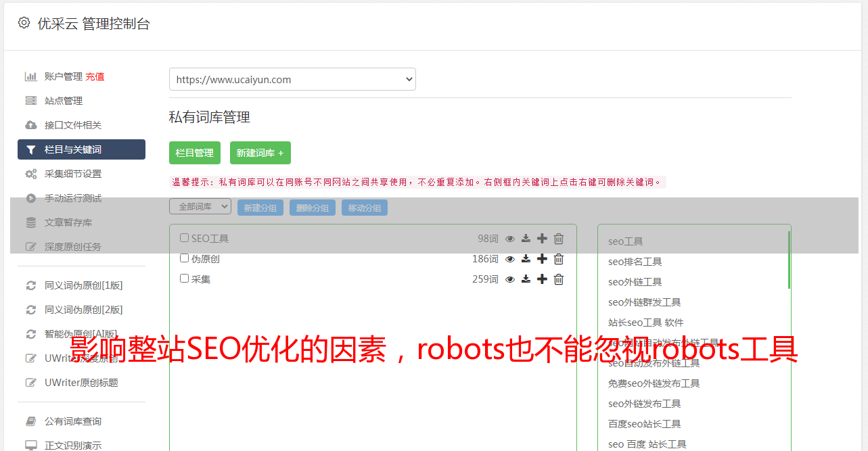View 伪原创 keywords with its eye icon
This screenshot has width=868, height=451.
510,259
